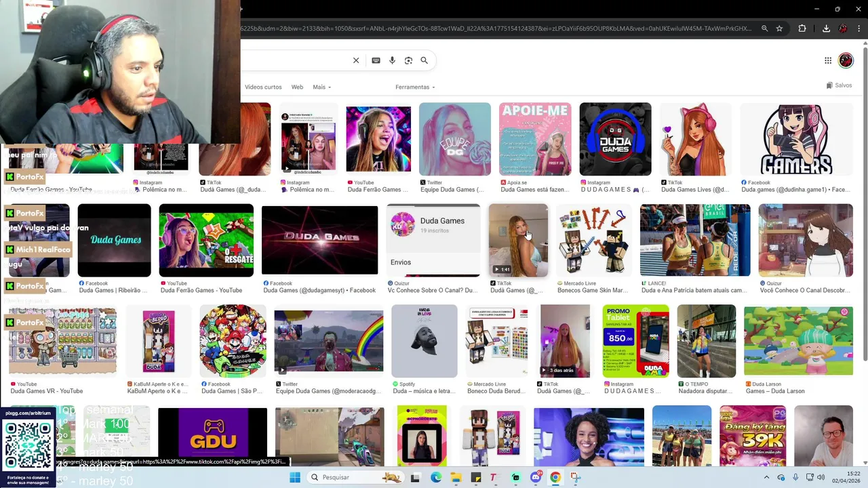The width and height of the screenshot is (868, 488).
Task: Expand the Mais dropdown
Action: tap(322, 87)
